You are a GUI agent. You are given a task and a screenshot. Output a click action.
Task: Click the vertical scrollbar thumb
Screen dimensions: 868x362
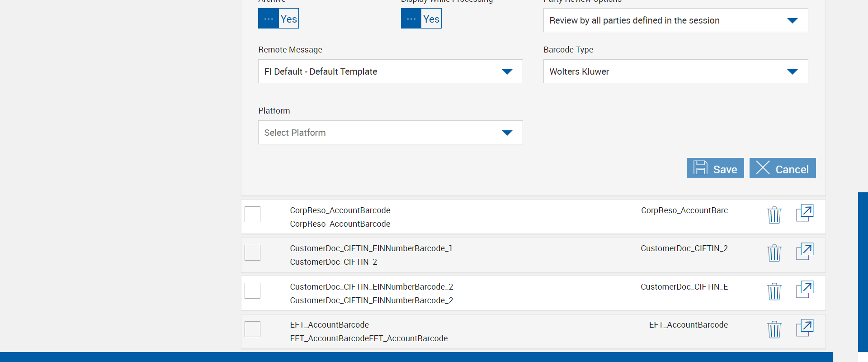(x=863, y=271)
